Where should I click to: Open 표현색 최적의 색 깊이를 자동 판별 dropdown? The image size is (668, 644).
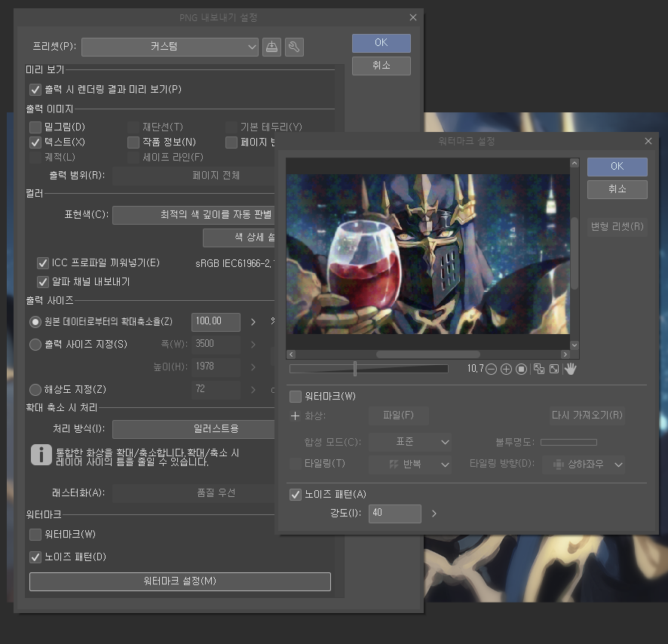coord(194,215)
